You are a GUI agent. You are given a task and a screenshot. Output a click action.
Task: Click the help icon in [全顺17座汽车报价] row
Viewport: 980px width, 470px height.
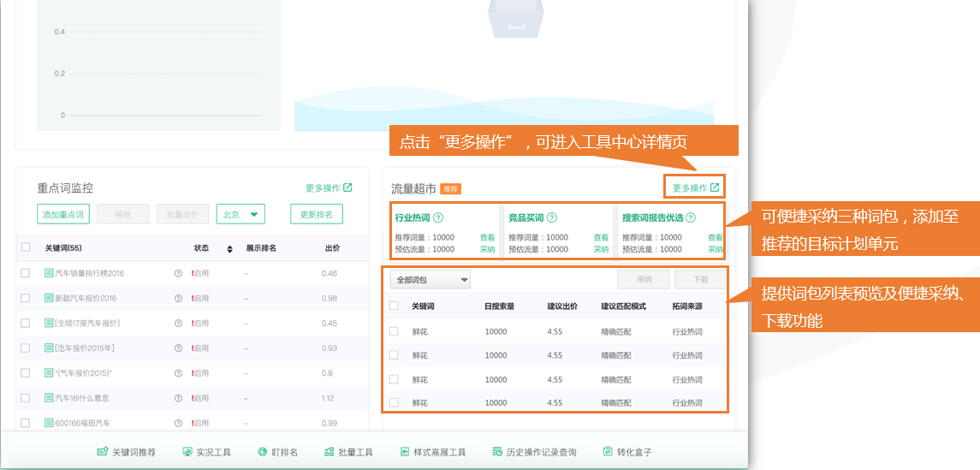(178, 323)
